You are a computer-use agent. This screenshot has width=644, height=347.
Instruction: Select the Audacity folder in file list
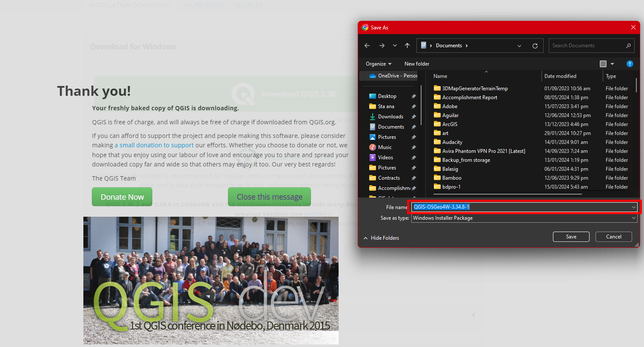pos(452,142)
